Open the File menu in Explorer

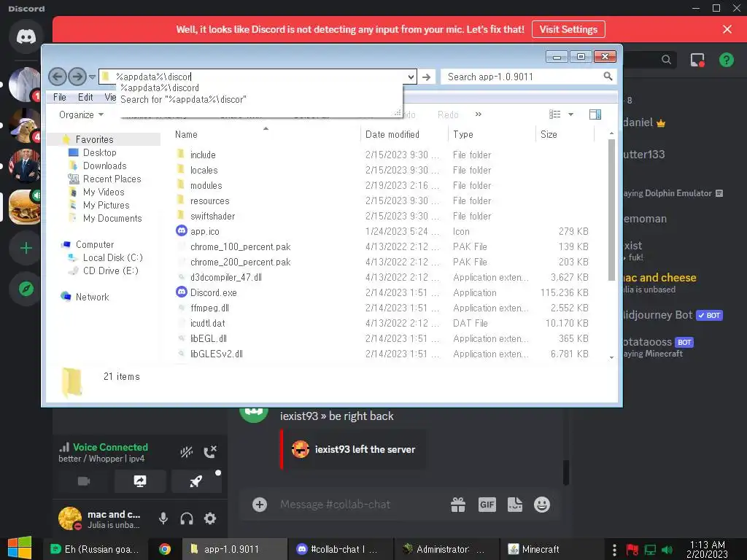[x=60, y=98]
